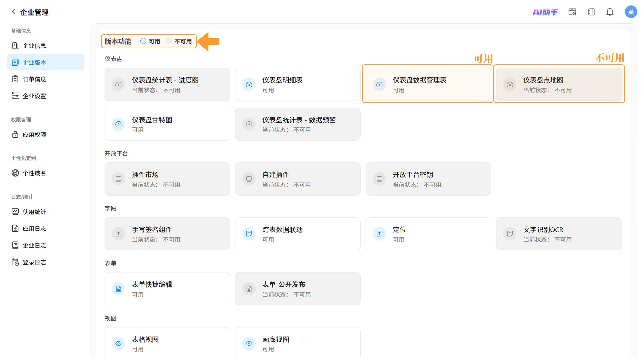
Task: Click the message icon of 开放平台密钥
Action: tap(380, 179)
